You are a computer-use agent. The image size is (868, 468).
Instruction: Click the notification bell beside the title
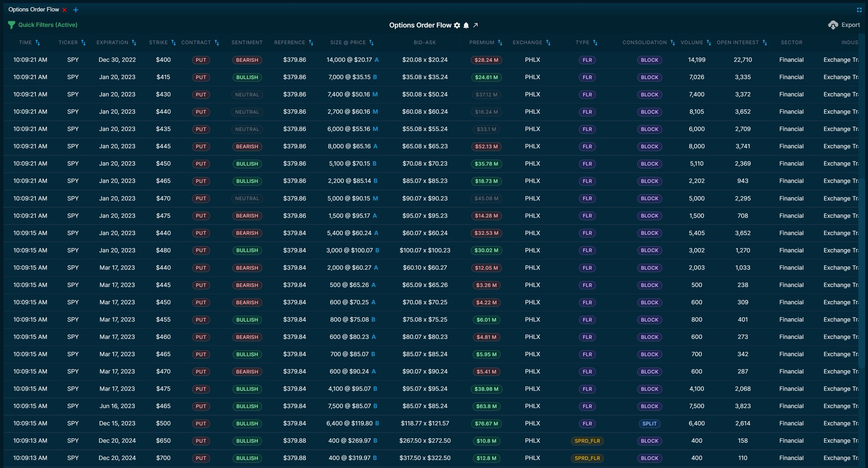point(466,25)
